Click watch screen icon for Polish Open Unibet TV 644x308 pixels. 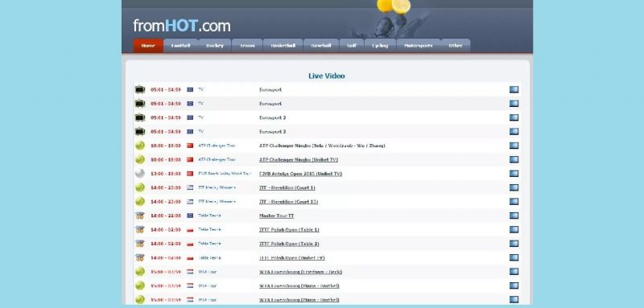click(514, 257)
